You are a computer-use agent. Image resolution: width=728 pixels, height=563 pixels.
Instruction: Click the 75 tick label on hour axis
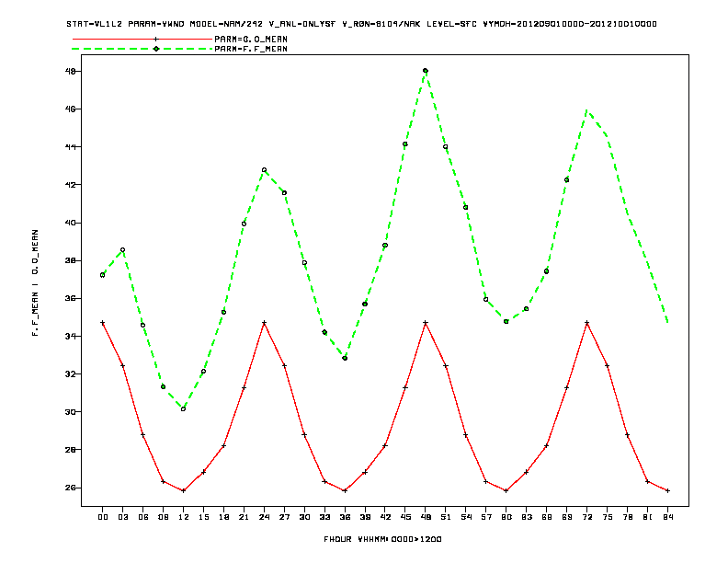click(608, 517)
